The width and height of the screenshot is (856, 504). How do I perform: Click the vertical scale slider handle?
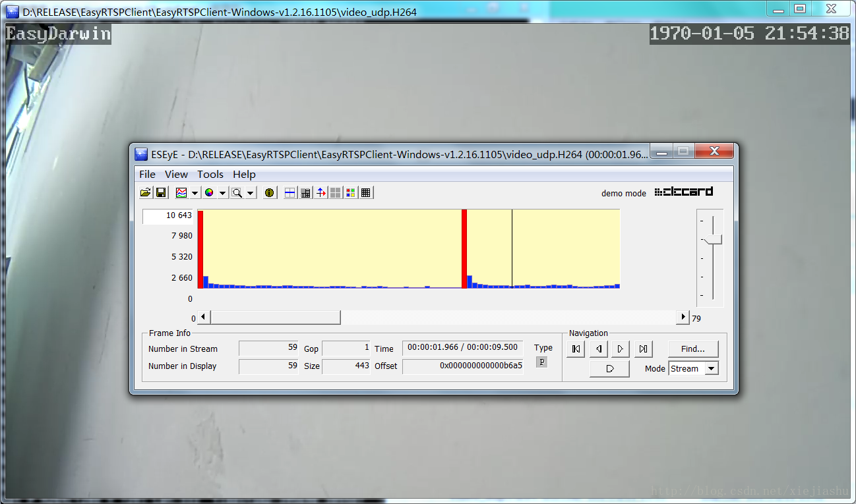pyautogui.click(x=712, y=240)
